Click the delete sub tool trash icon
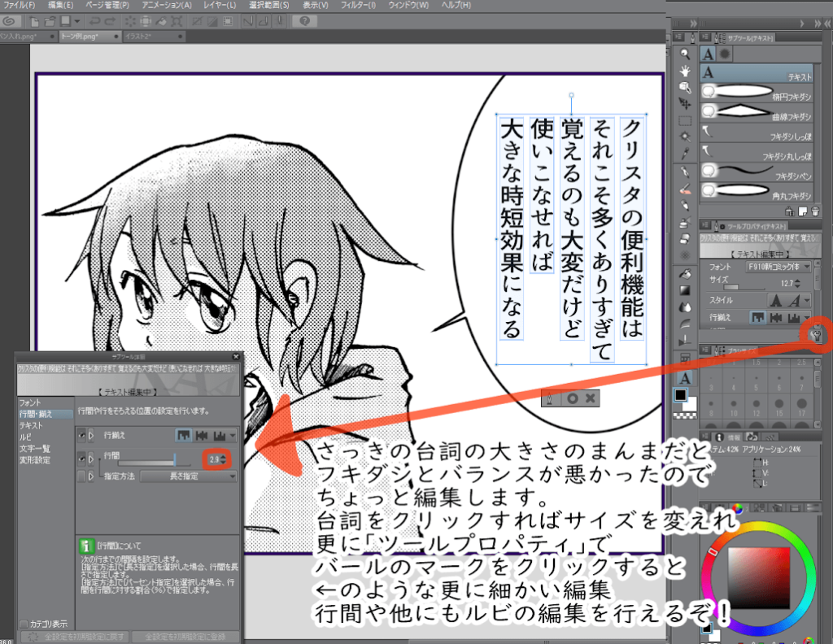This screenshot has width=833, height=644. click(x=815, y=211)
